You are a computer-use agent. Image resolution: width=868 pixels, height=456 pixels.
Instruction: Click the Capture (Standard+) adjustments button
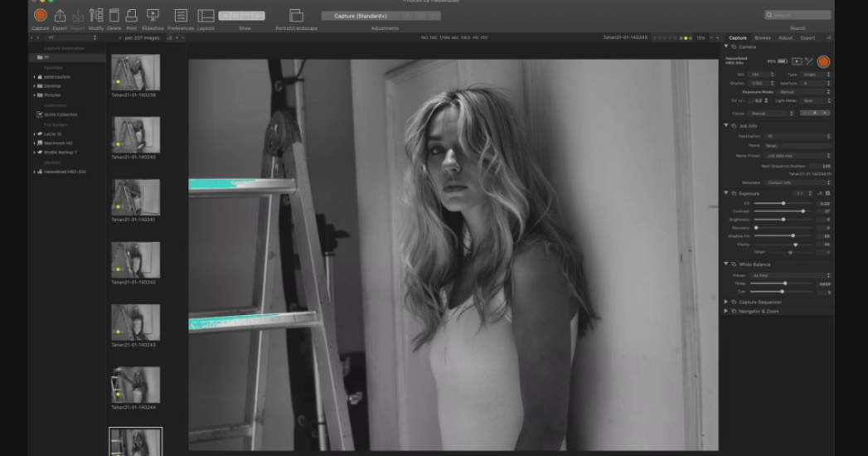pyautogui.click(x=361, y=16)
